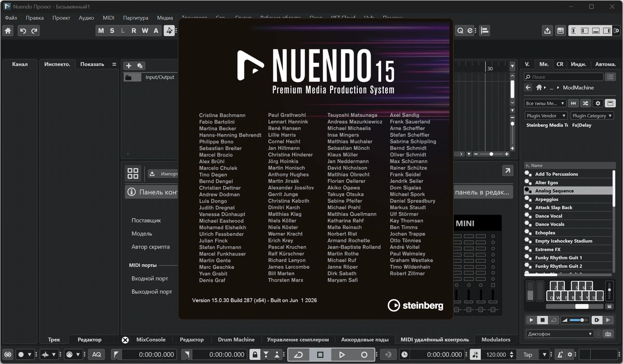Open the Правка menu

(35, 18)
